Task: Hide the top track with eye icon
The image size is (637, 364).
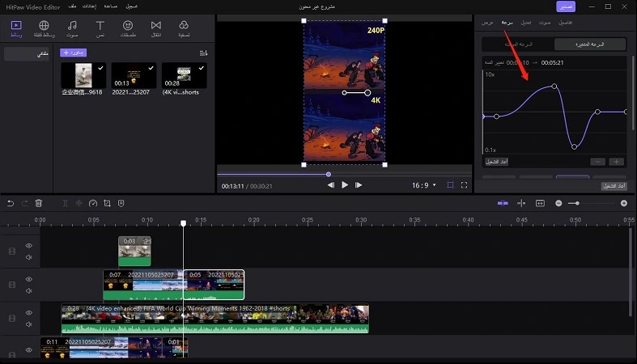Action: coord(29,246)
